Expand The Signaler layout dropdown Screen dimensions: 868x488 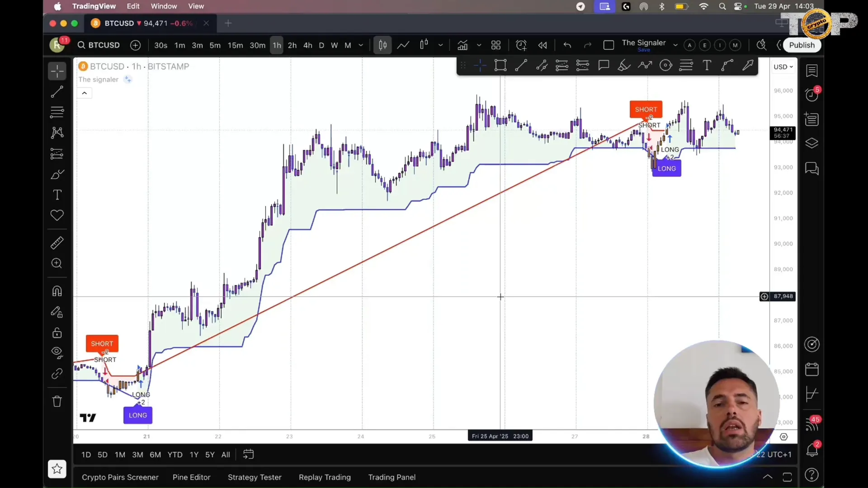click(675, 45)
